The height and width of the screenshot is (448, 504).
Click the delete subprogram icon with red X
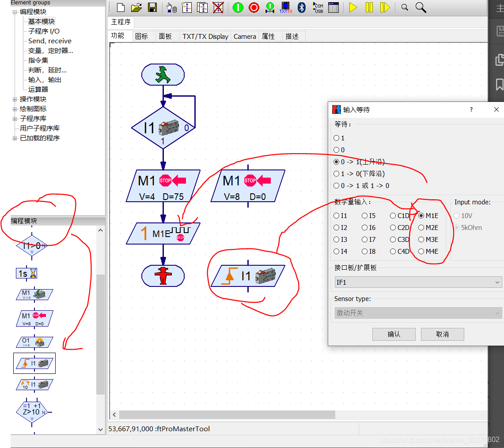(218, 8)
